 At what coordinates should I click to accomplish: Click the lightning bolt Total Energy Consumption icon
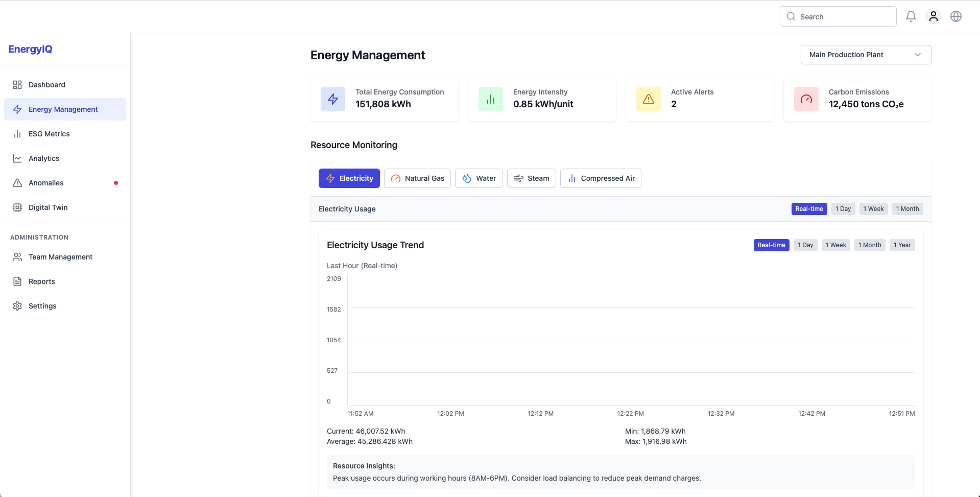(x=333, y=99)
